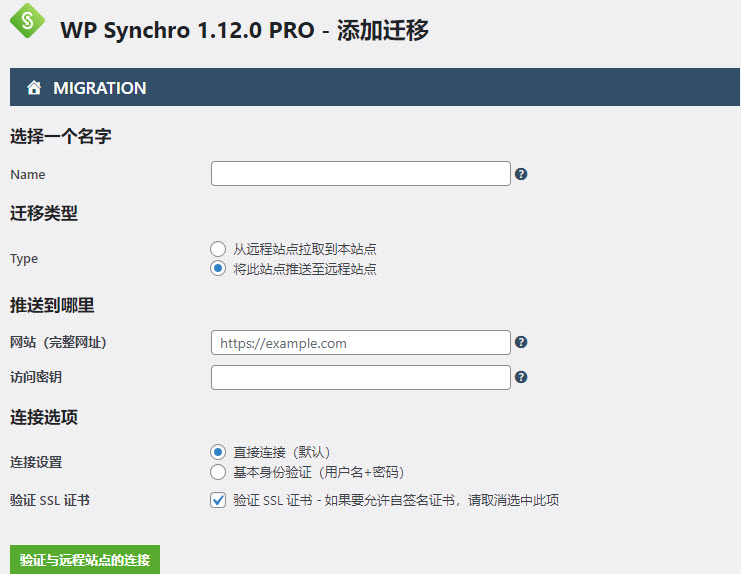The height and width of the screenshot is (574, 741).
Task: Click the 访问密钥 label
Action: [36, 377]
